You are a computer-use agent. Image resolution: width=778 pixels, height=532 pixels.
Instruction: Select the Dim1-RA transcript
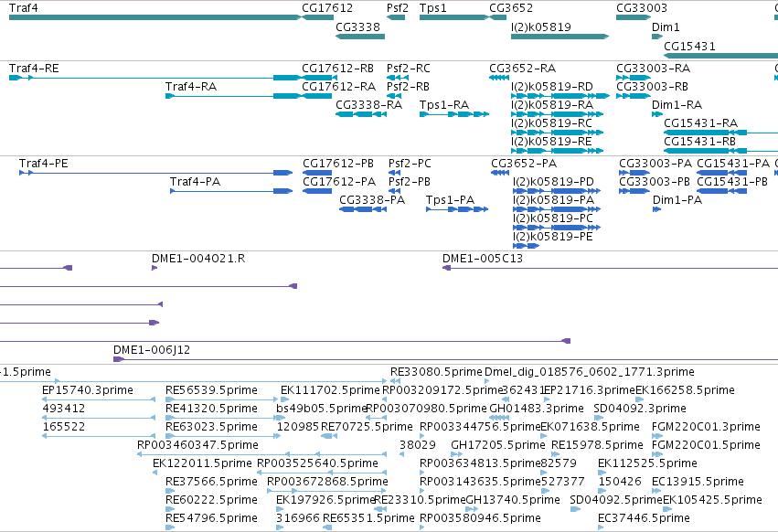(x=657, y=114)
